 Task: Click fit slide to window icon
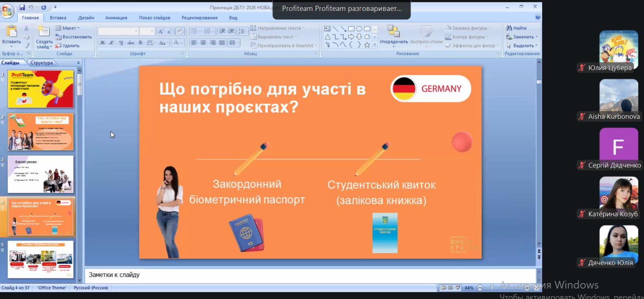coord(537,288)
